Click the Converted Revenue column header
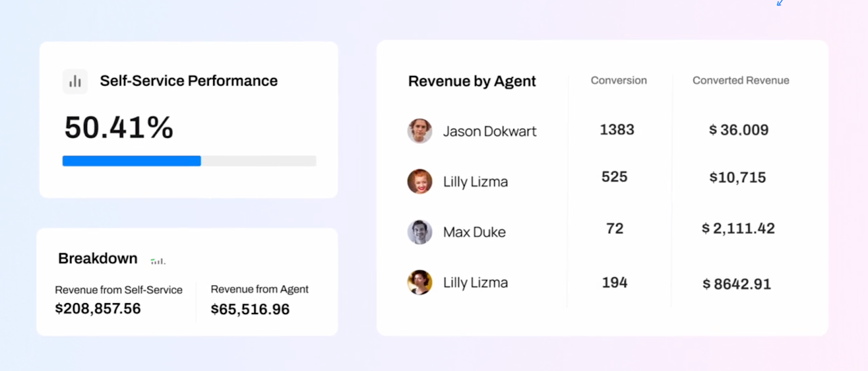The image size is (868, 371). (741, 80)
